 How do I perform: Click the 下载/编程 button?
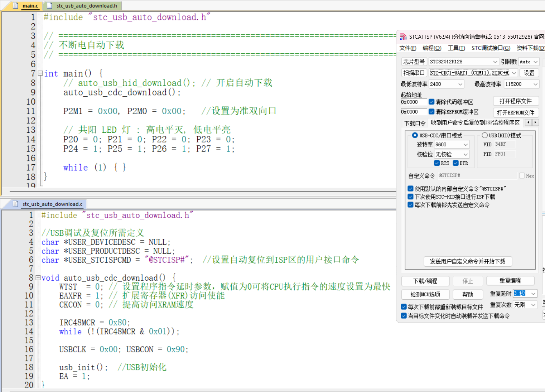click(425, 281)
